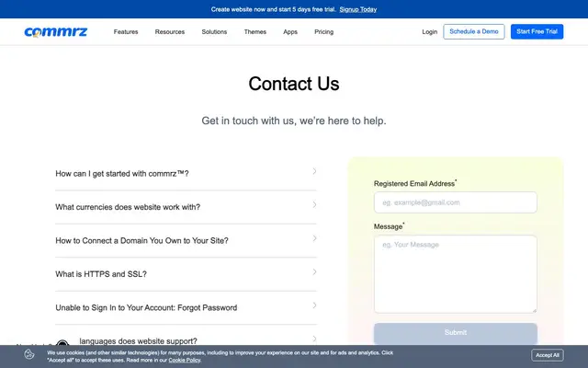
Task: Submit the contact form
Action: (456, 333)
